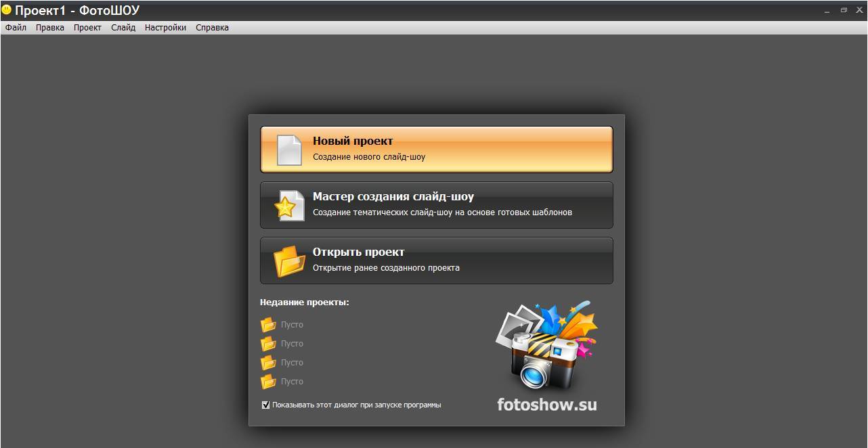Click the Новый проект button
Viewport: 868px width, 448px height.
pyautogui.click(x=437, y=150)
